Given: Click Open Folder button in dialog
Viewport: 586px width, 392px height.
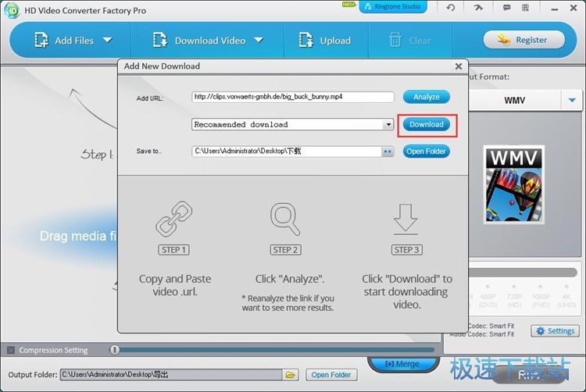Looking at the screenshot, I should (426, 151).
